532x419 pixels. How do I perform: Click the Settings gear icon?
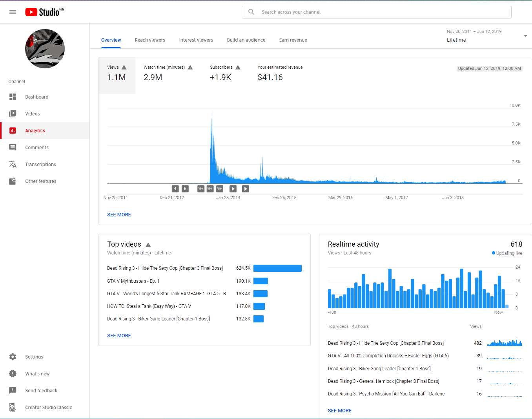click(x=13, y=357)
